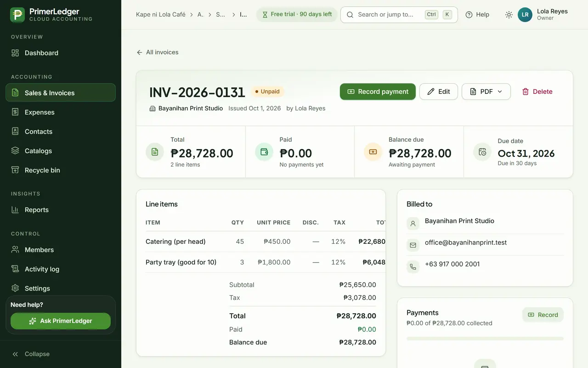Select Sales & Invoices in the sidebar
The image size is (588, 368).
click(x=61, y=92)
